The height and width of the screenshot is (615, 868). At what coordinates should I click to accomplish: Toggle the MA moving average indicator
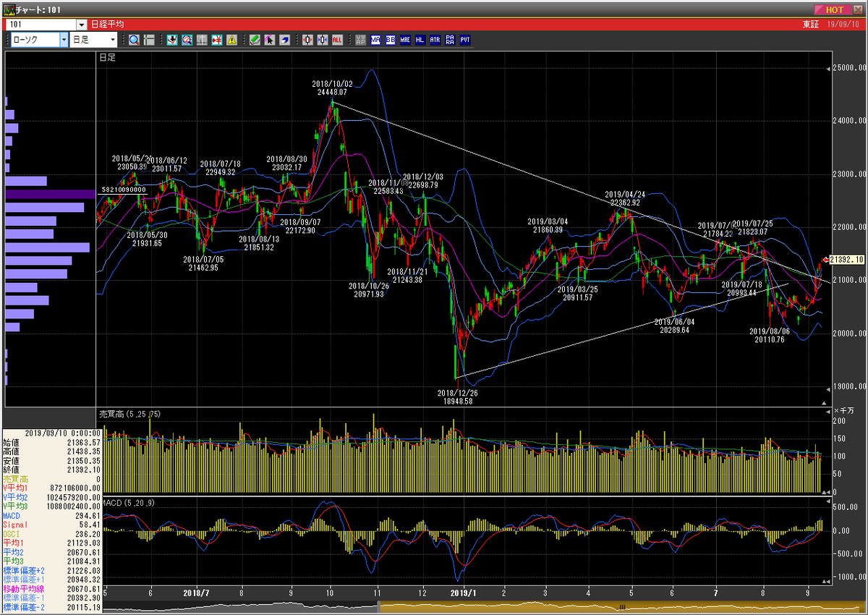coord(375,40)
